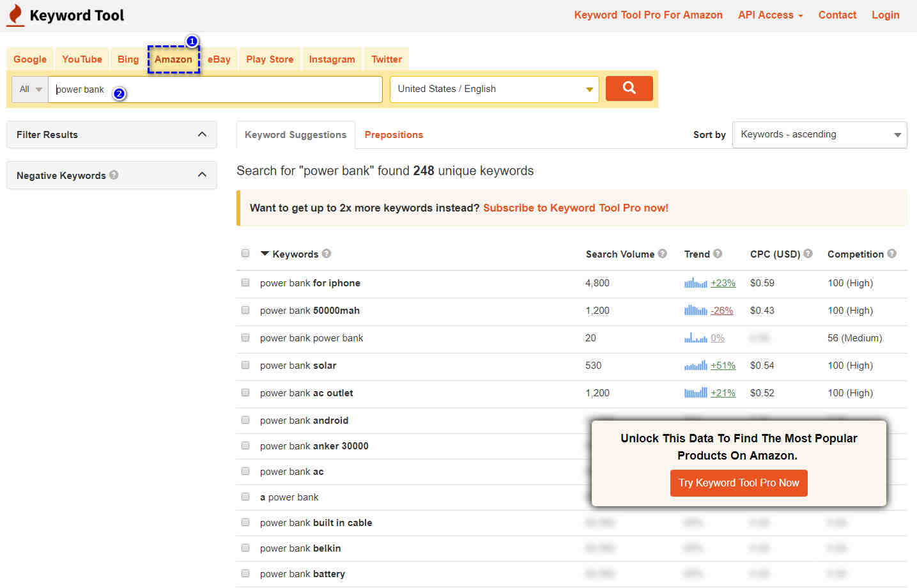Switch to the eBay tab
This screenshot has width=917, height=588.
pos(219,59)
